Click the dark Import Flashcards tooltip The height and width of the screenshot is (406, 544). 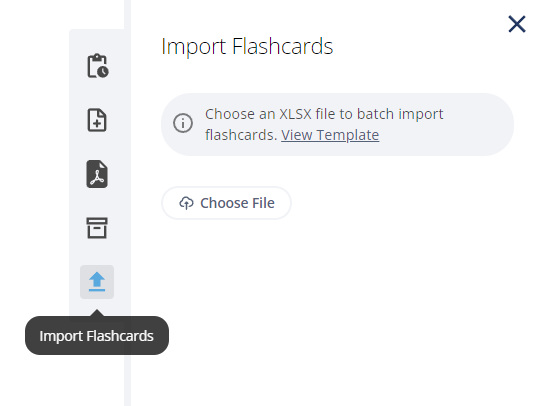[97, 335]
